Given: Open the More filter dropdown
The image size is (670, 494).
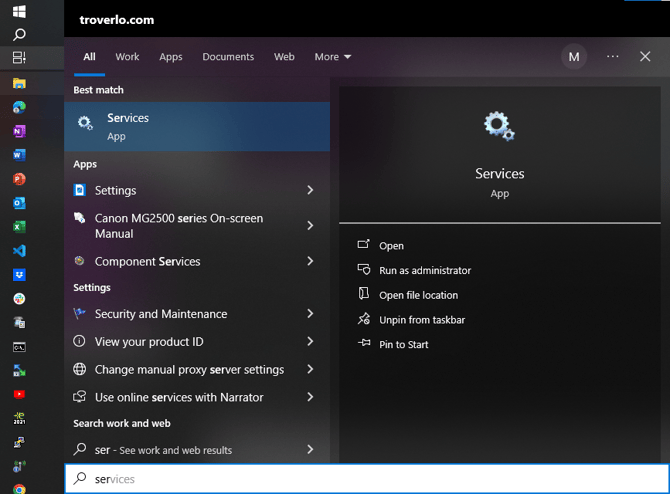Looking at the screenshot, I should point(333,57).
